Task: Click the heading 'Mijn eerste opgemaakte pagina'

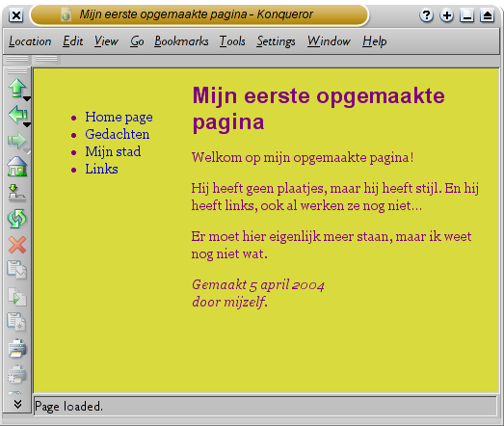Action: pyautogui.click(x=318, y=109)
